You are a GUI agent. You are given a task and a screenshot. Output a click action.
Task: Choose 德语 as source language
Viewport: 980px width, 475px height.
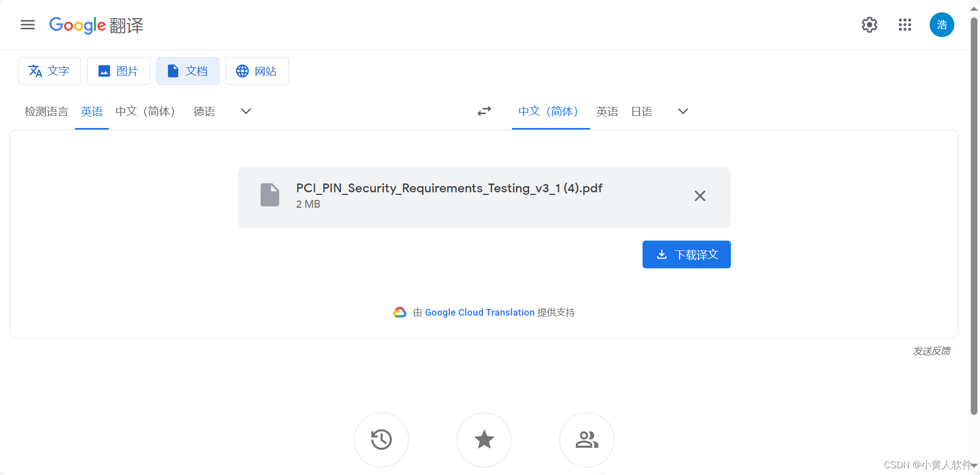tap(204, 112)
